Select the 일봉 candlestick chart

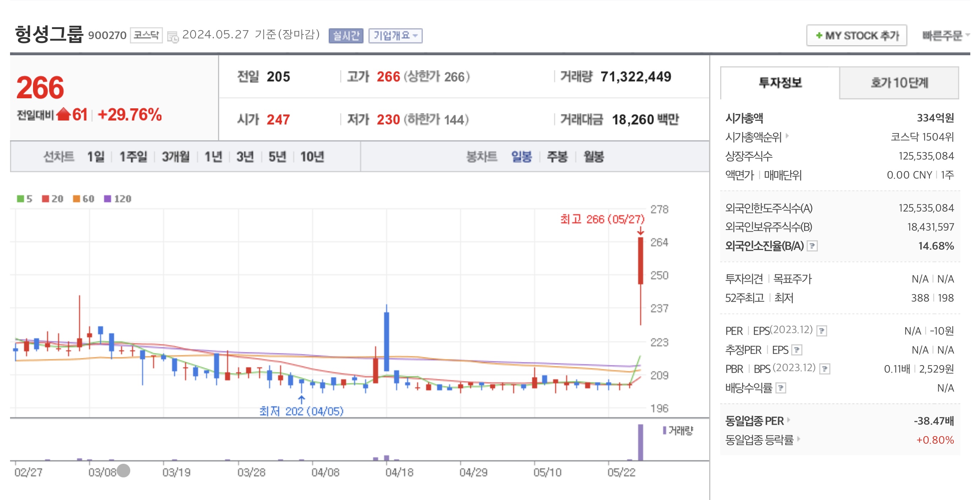click(521, 157)
